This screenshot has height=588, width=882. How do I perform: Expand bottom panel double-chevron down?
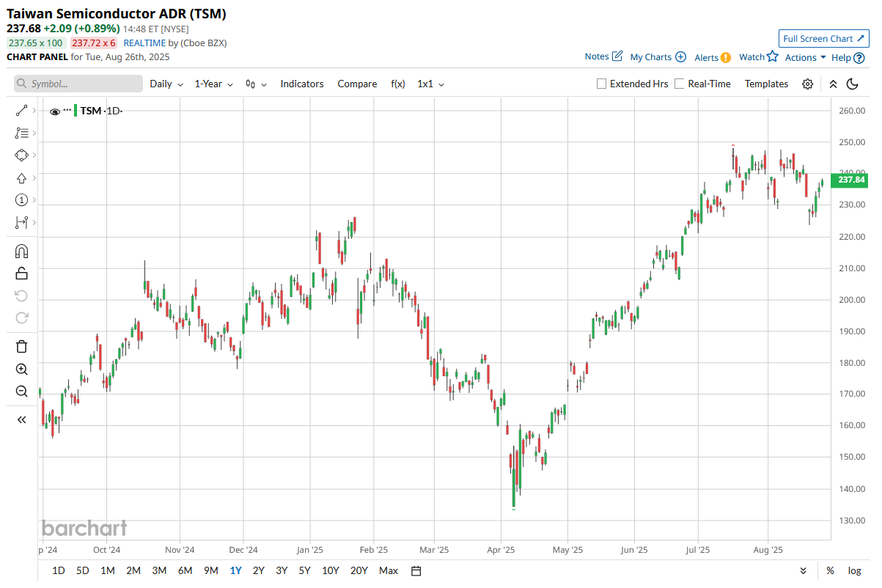coord(803,570)
